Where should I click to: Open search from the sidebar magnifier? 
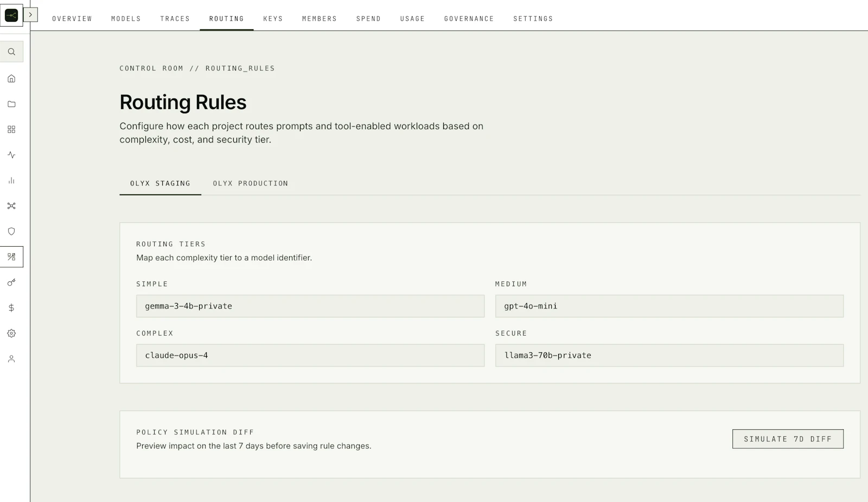[11, 52]
